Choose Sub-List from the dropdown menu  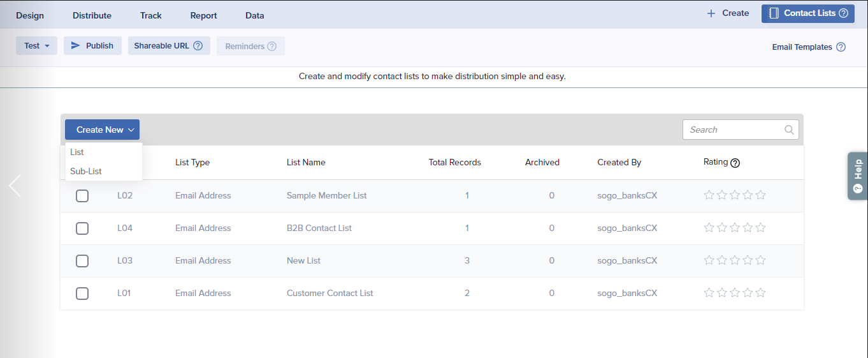tap(86, 171)
